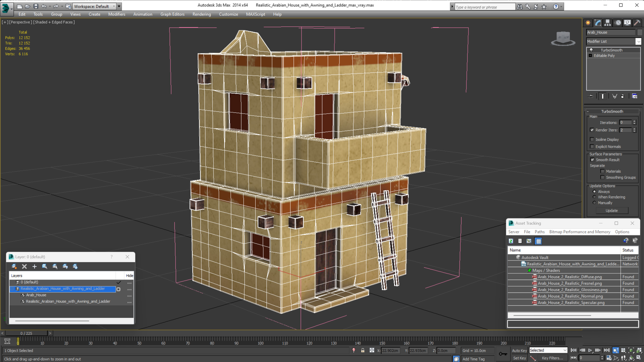The width and height of the screenshot is (644, 362).
Task: Increase Iterations spinner value
Action: click(x=634, y=121)
